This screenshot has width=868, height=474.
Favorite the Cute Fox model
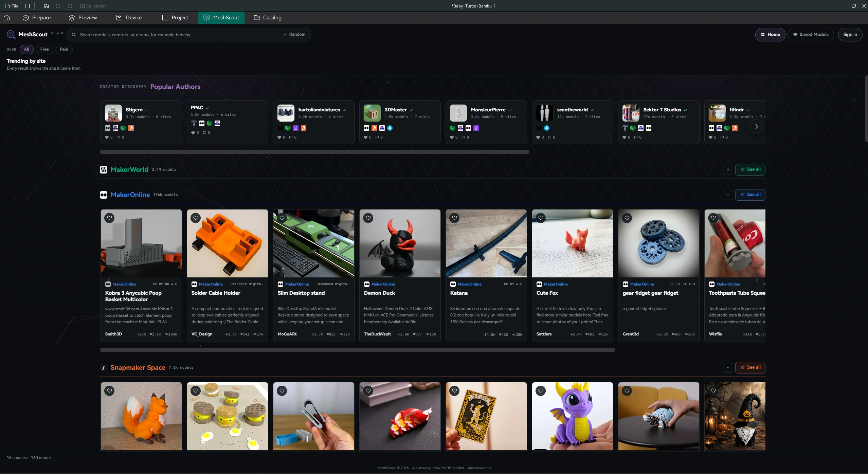541,218
